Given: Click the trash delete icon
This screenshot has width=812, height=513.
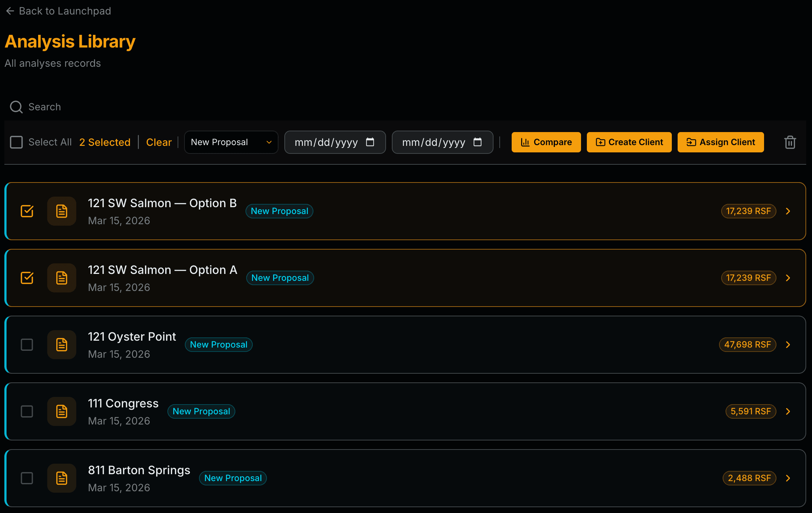Looking at the screenshot, I should 790,142.
